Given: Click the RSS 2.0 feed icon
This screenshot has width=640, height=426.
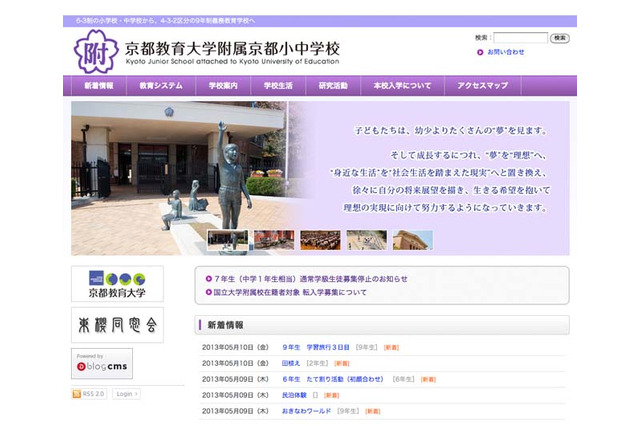Looking at the screenshot, I should point(76,394).
